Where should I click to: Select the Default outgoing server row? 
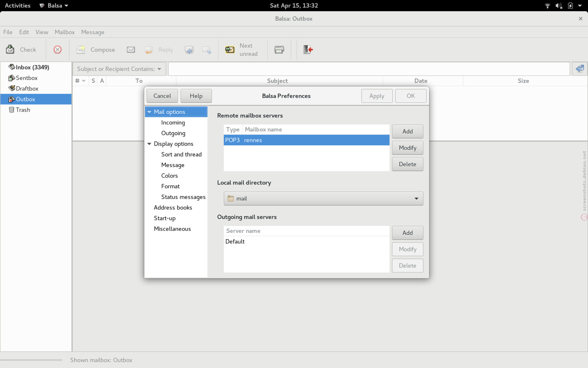pos(306,241)
